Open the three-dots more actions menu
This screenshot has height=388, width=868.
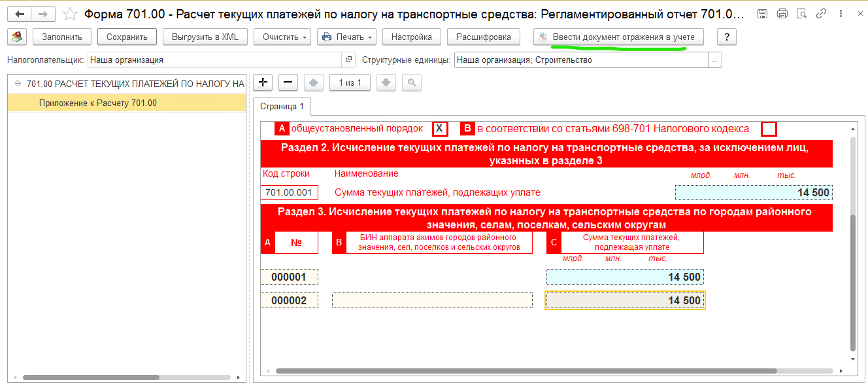(840, 14)
